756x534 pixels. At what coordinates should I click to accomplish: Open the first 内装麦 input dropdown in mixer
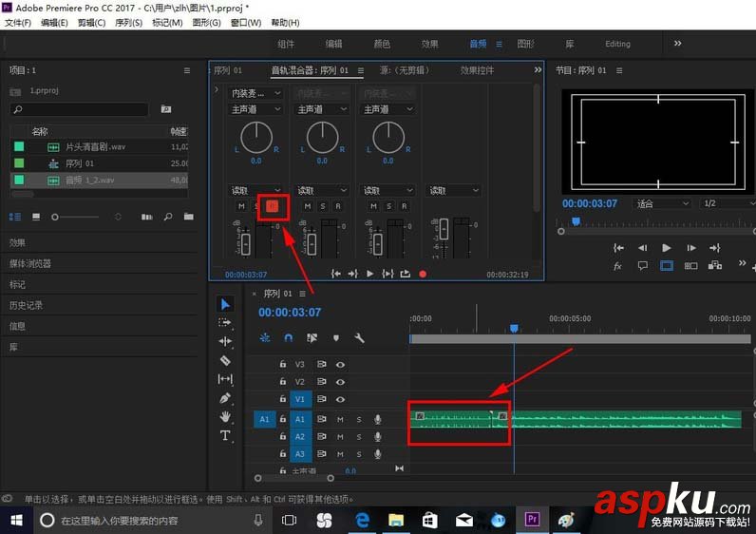(x=255, y=93)
